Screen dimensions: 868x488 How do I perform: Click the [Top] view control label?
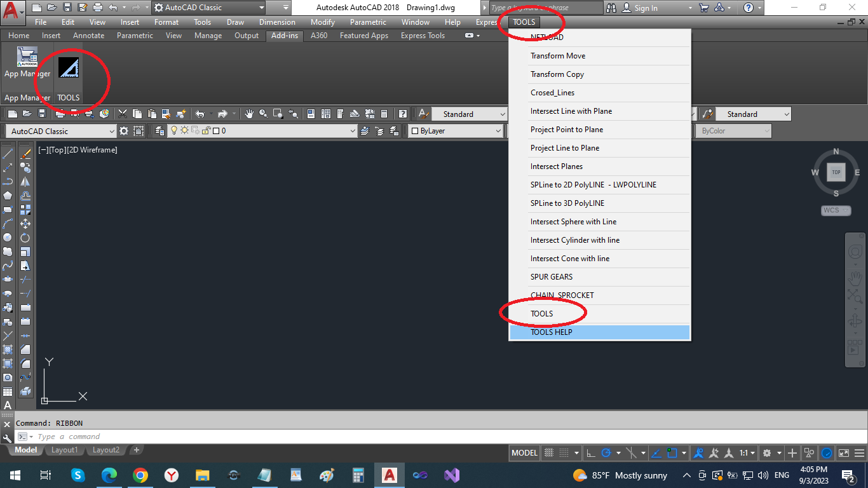pyautogui.click(x=57, y=150)
